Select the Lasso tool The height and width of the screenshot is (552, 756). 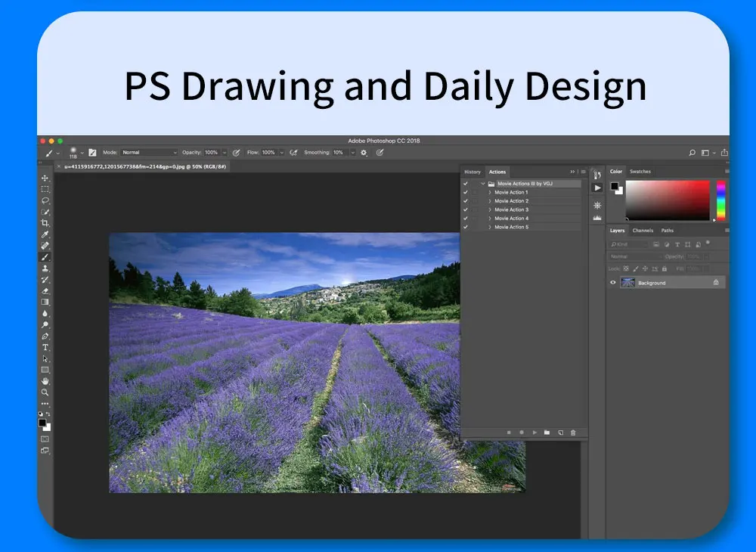click(45, 200)
